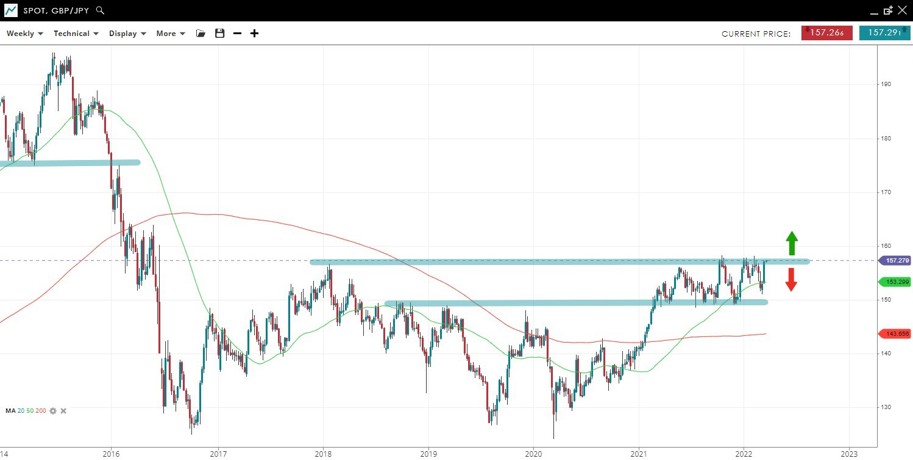Viewport: 913px width, 460px height.
Task: Zoom out with the minus icon
Action: pyautogui.click(x=237, y=34)
